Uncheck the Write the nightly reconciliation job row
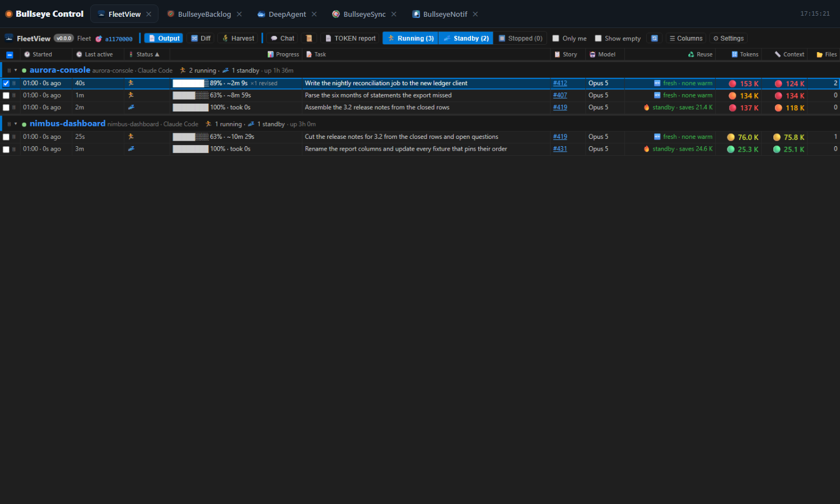The image size is (840, 504). coord(6,83)
